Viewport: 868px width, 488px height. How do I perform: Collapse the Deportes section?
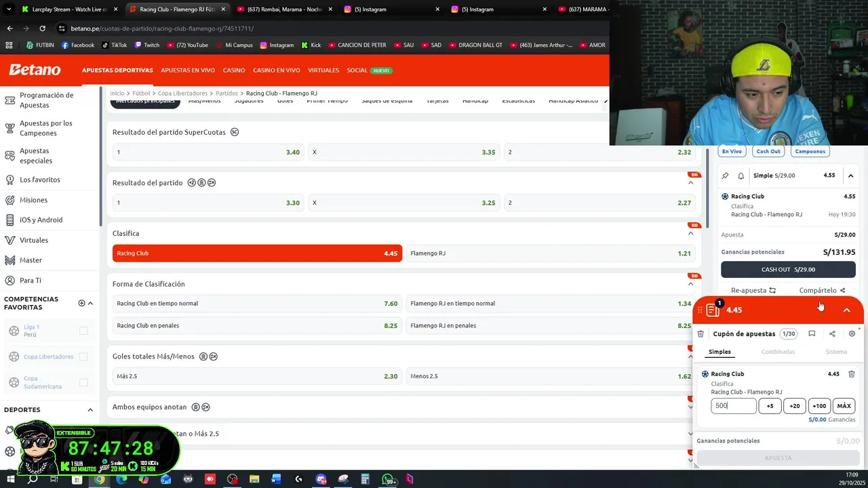point(90,409)
